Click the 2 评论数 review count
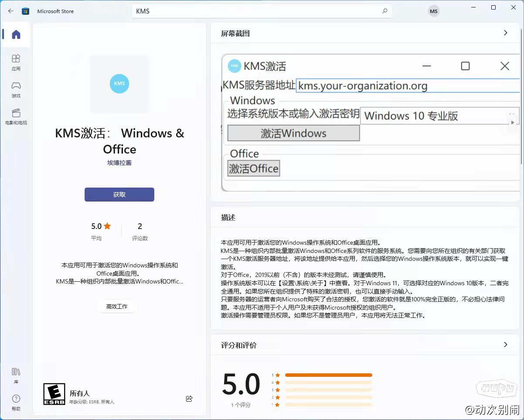 tap(140, 231)
